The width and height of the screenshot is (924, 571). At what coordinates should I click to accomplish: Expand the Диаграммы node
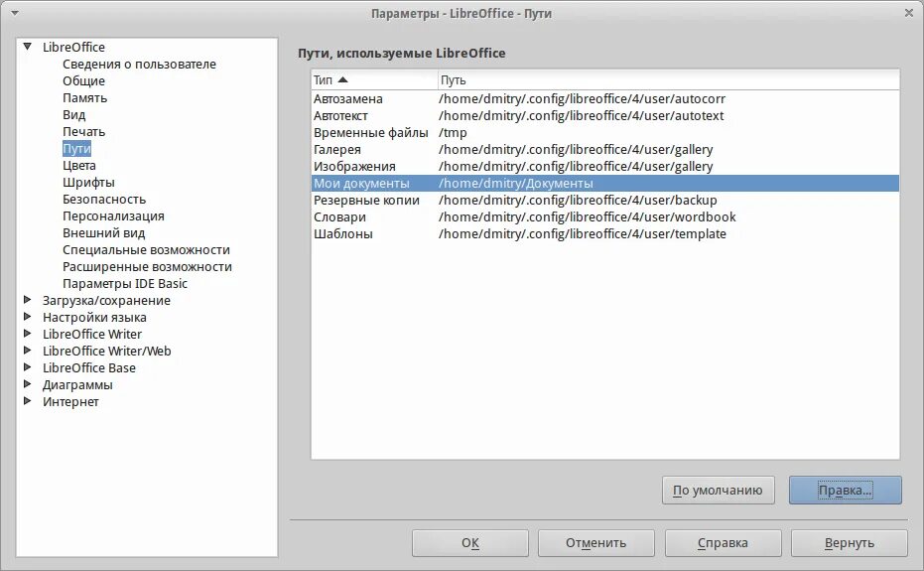(27, 384)
